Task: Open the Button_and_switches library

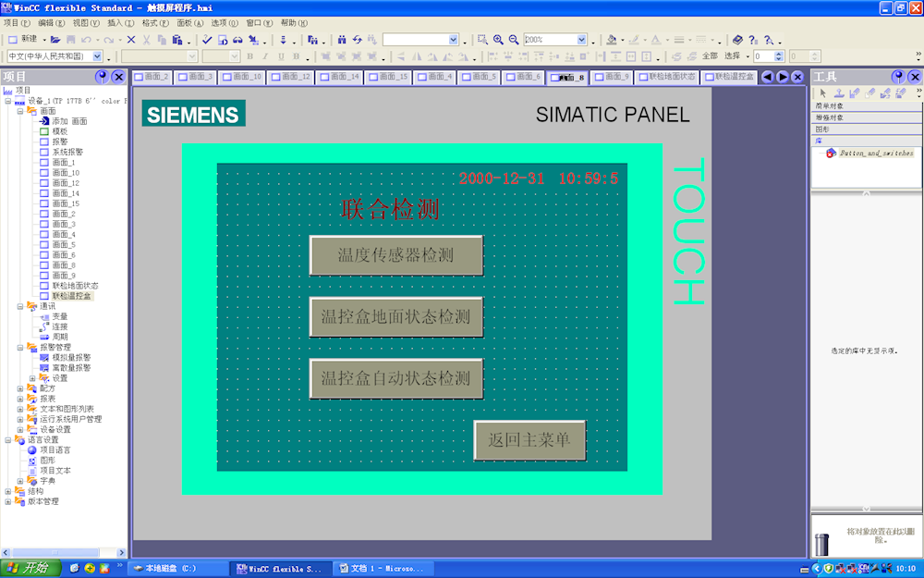Action: [876, 153]
